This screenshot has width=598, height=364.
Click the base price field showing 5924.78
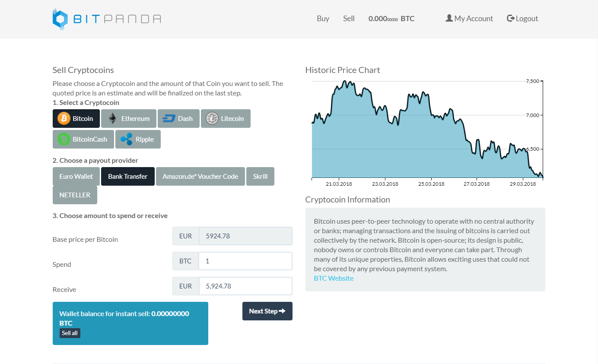click(245, 236)
